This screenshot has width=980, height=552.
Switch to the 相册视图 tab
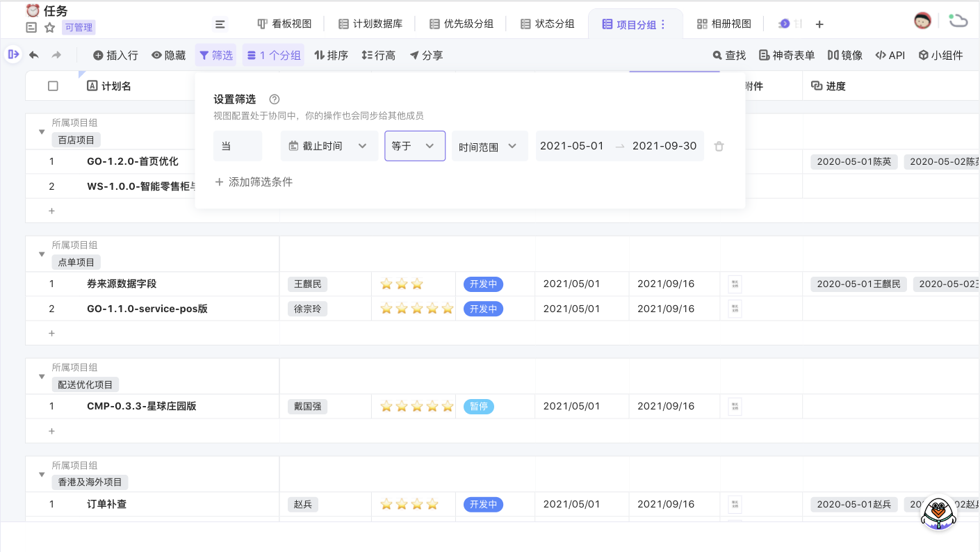[x=724, y=24]
